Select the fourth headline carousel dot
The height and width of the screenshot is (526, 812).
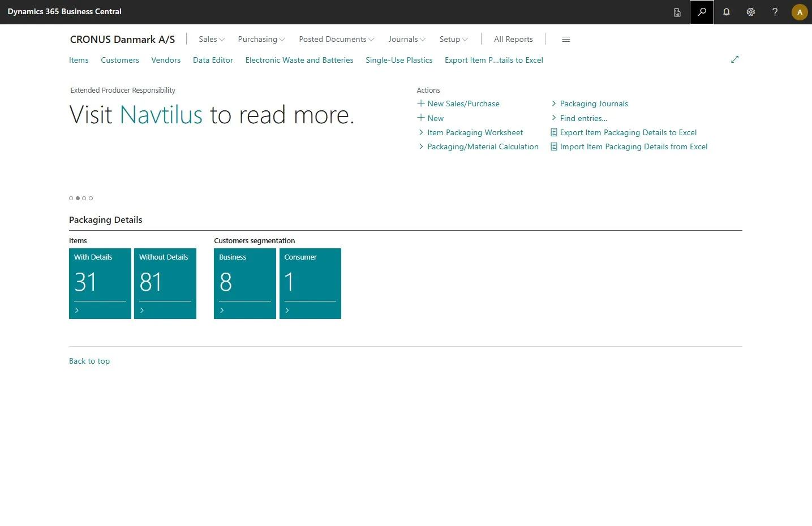pyautogui.click(x=91, y=198)
